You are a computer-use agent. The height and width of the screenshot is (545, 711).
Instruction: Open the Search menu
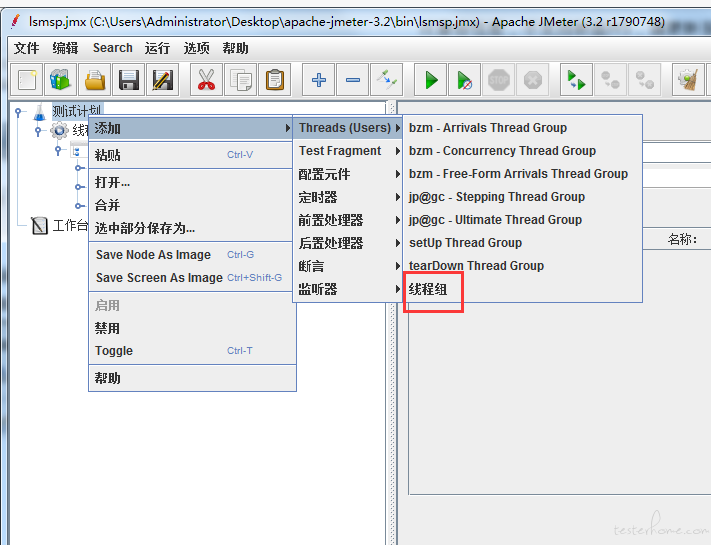point(112,48)
